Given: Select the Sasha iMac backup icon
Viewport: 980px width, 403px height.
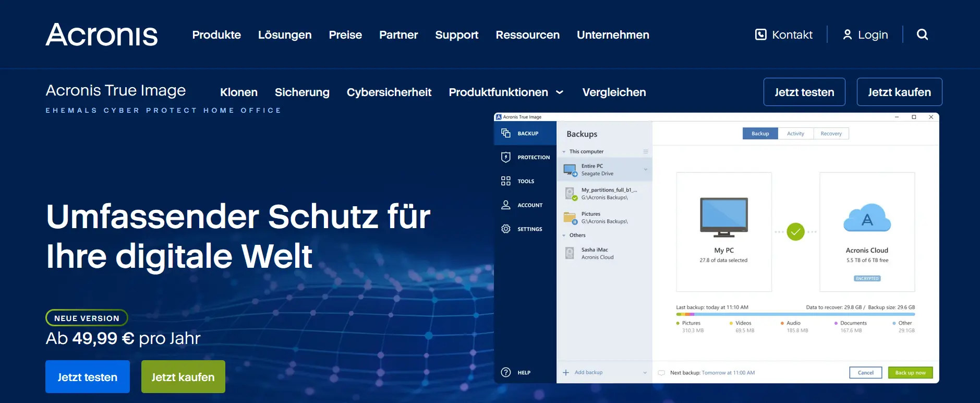Looking at the screenshot, I should 570,254.
